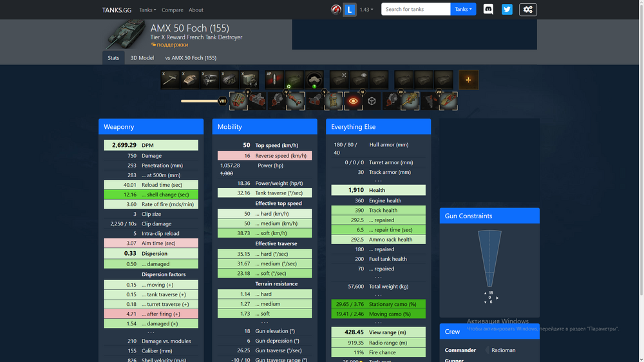This screenshot has height=362, width=644.
Task: Expand the 1.43 version dropdown
Action: point(366,10)
